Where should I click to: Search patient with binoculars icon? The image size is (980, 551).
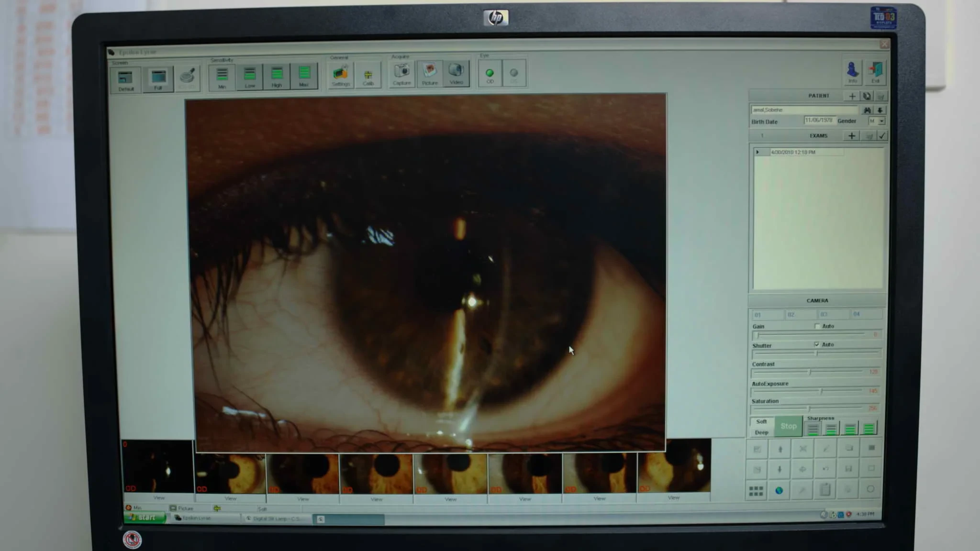tap(867, 110)
